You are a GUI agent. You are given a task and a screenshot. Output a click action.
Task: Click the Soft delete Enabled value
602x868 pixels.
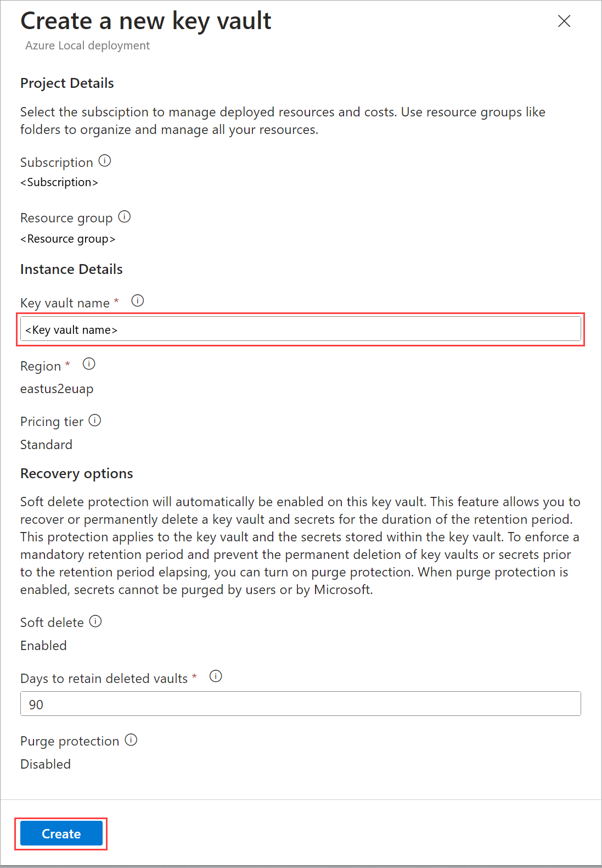pyautogui.click(x=44, y=646)
